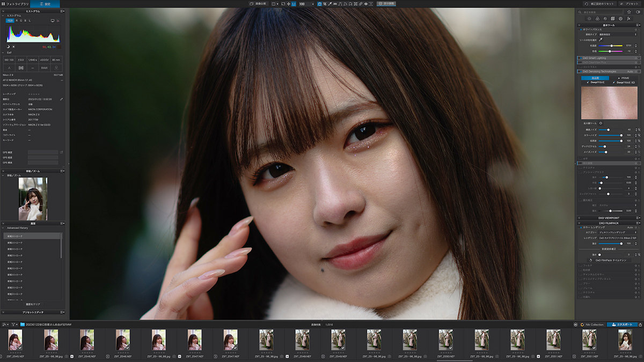This screenshot has width=644, height=362.
Task: Select the PRIME denoising mode
Action: [623, 78]
